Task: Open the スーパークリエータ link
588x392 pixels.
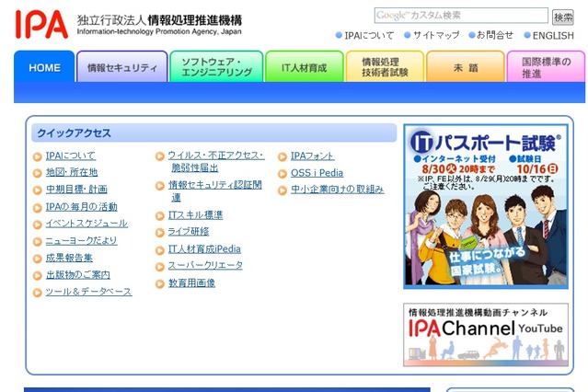Action: pos(205,266)
